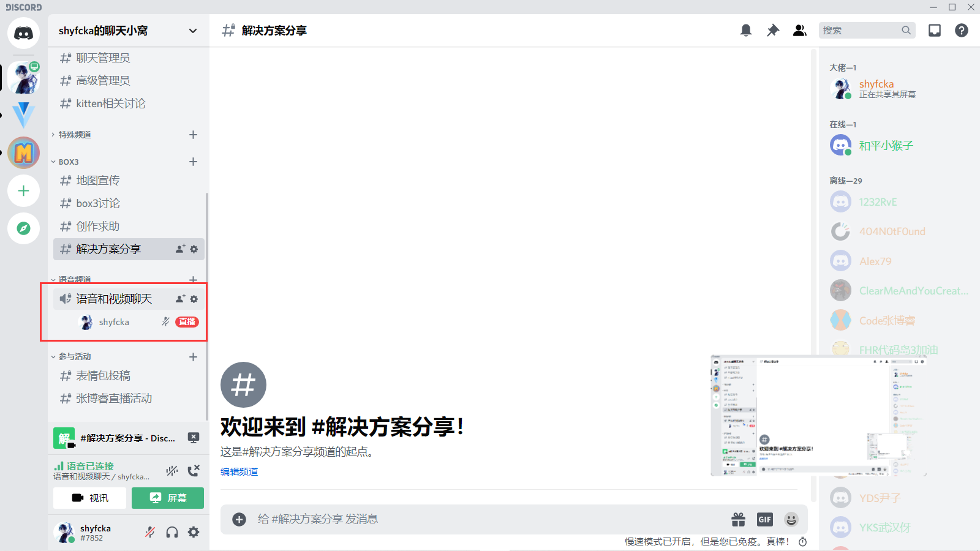
Task: Open the gift Nitro icon
Action: [x=739, y=520]
